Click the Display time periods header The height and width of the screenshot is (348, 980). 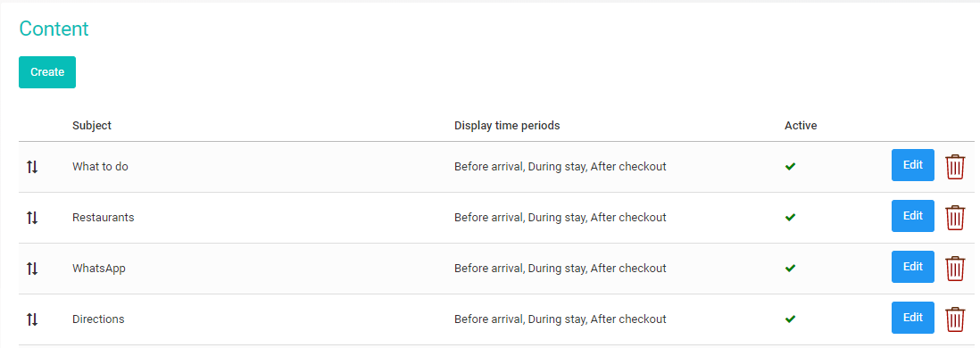tap(507, 126)
